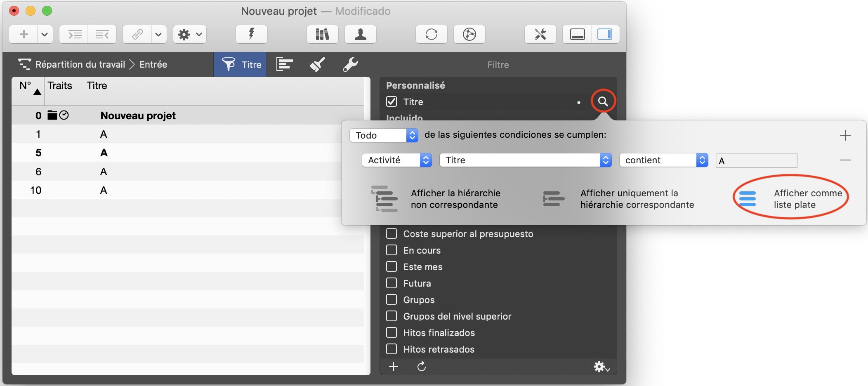868x386 pixels.
Task: Click the resource person toolbar icon
Action: [360, 34]
